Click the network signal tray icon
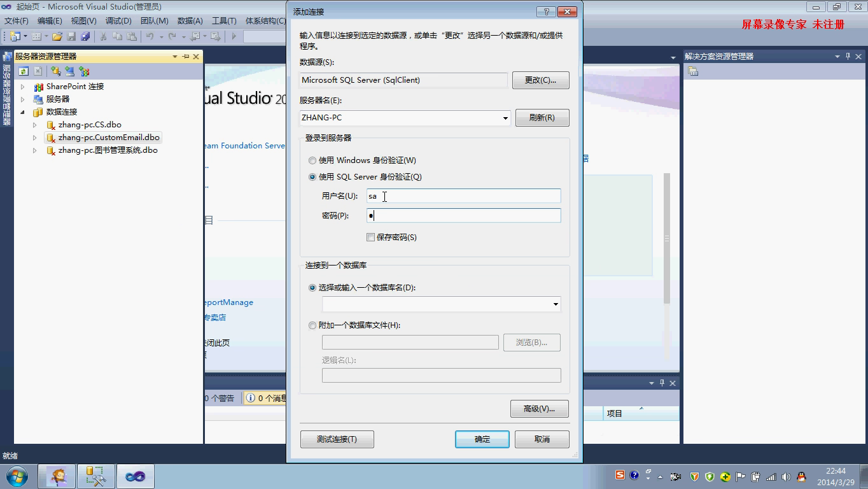The width and height of the screenshot is (868, 489). 771,476
